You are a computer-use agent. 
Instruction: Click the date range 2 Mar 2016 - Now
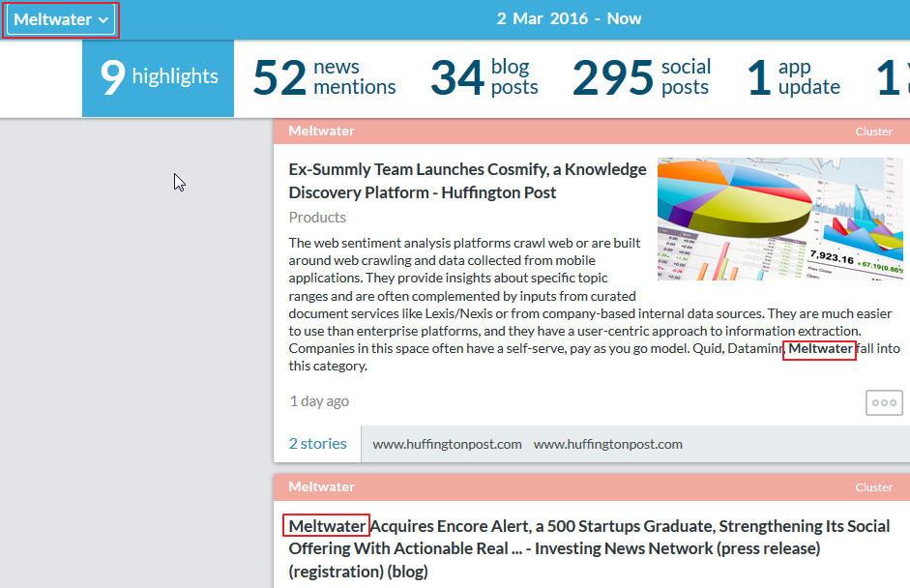(x=569, y=18)
